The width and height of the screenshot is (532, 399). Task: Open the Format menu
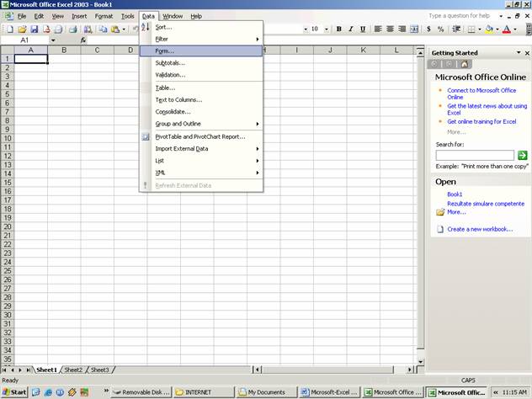coord(104,16)
